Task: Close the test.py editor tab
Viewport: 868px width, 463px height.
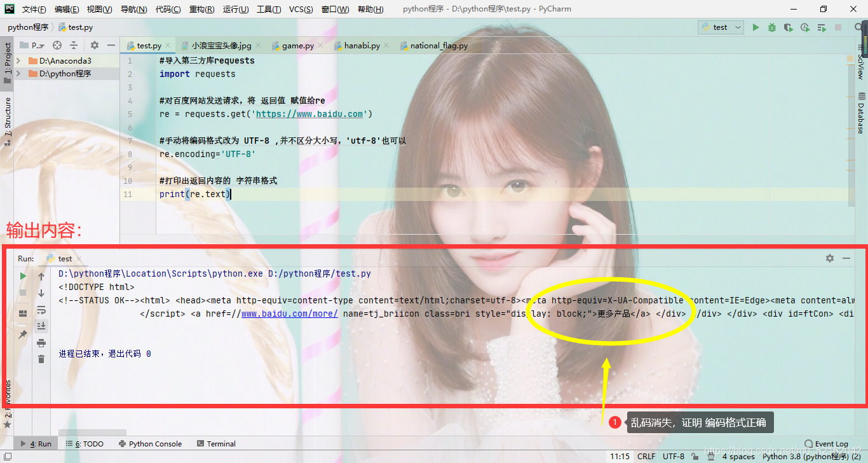Action: pos(168,46)
